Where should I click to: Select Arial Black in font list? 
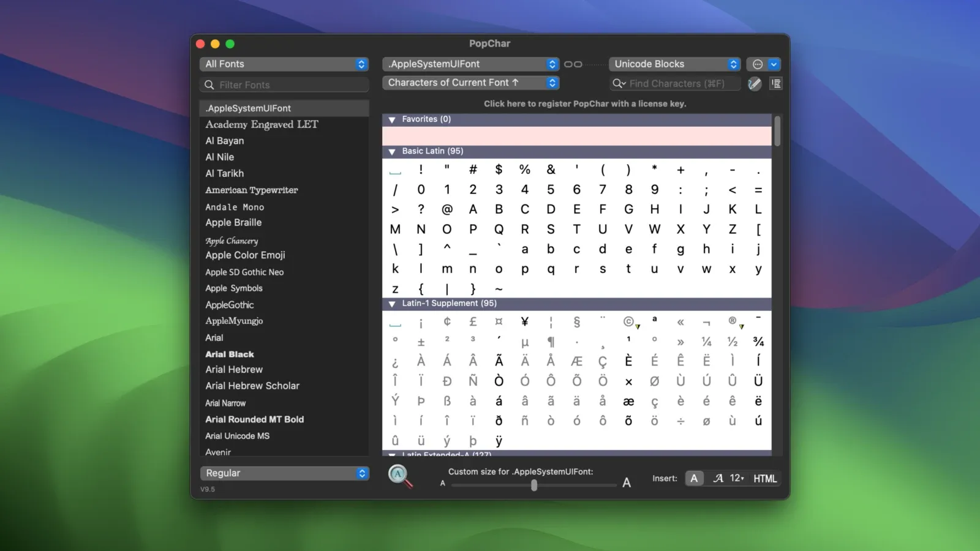coord(230,354)
